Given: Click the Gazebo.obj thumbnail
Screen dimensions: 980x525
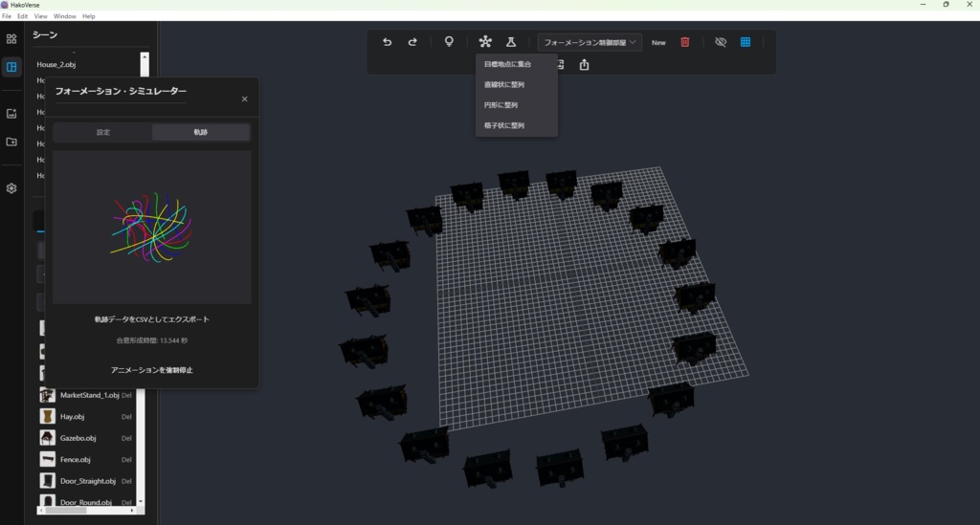Looking at the screenshot, I should [x=47, y=438].
